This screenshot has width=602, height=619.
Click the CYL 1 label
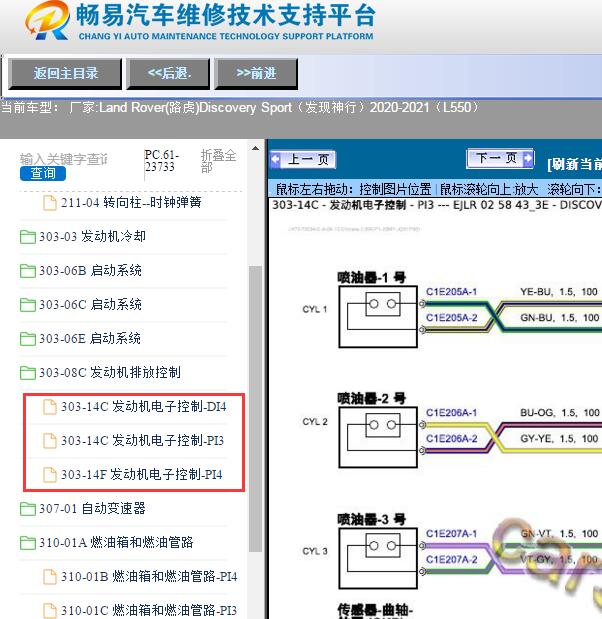[315, 310]
